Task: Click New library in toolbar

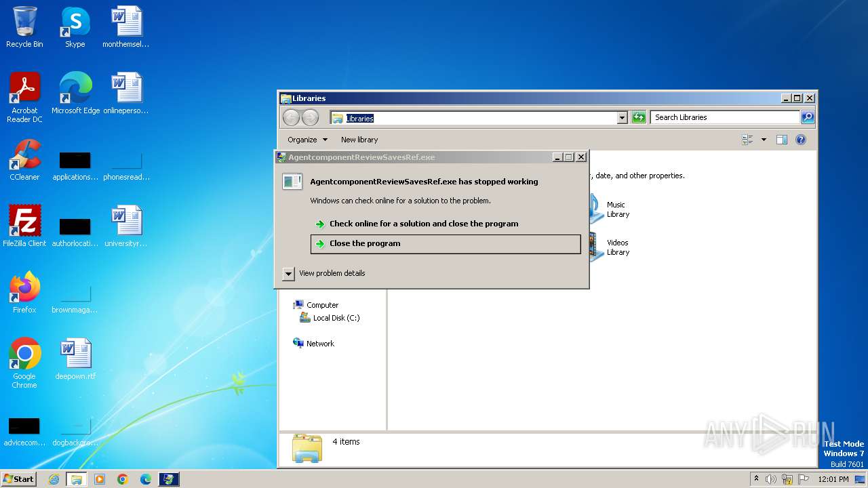Action: pos(359,140)
